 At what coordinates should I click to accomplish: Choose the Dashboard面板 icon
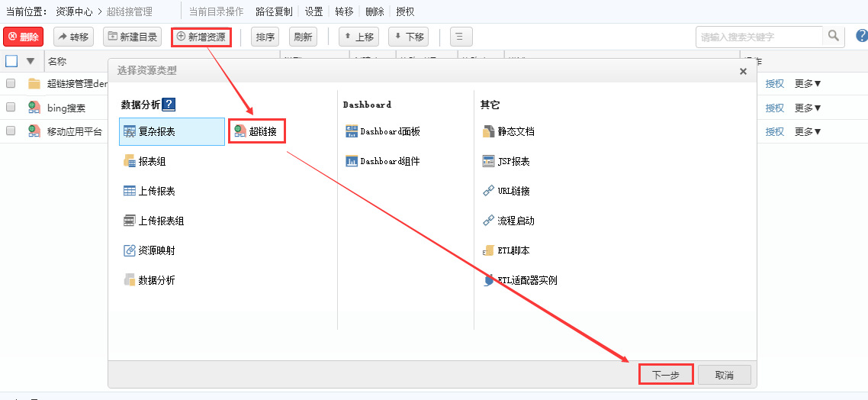(x=352, y=131)
